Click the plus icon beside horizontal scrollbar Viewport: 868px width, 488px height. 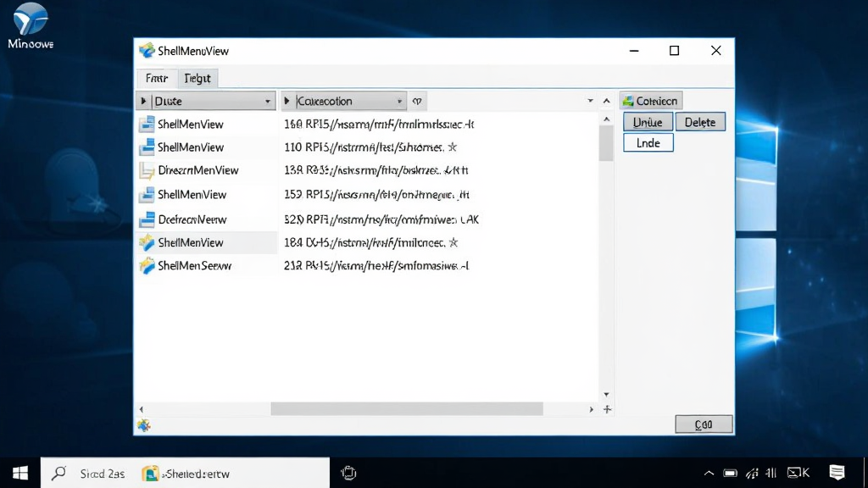(607, 409)
